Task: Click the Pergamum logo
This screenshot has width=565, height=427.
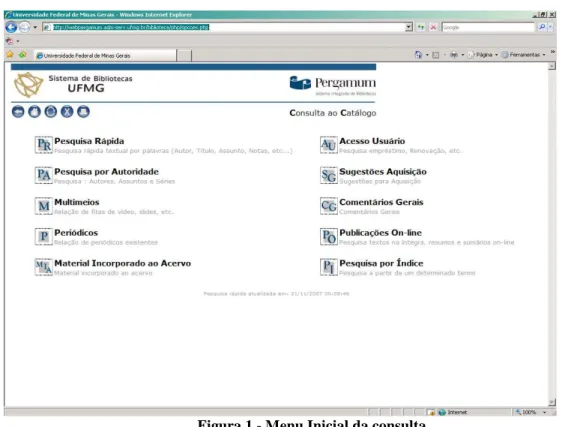Action: click(x=333, y=85)
